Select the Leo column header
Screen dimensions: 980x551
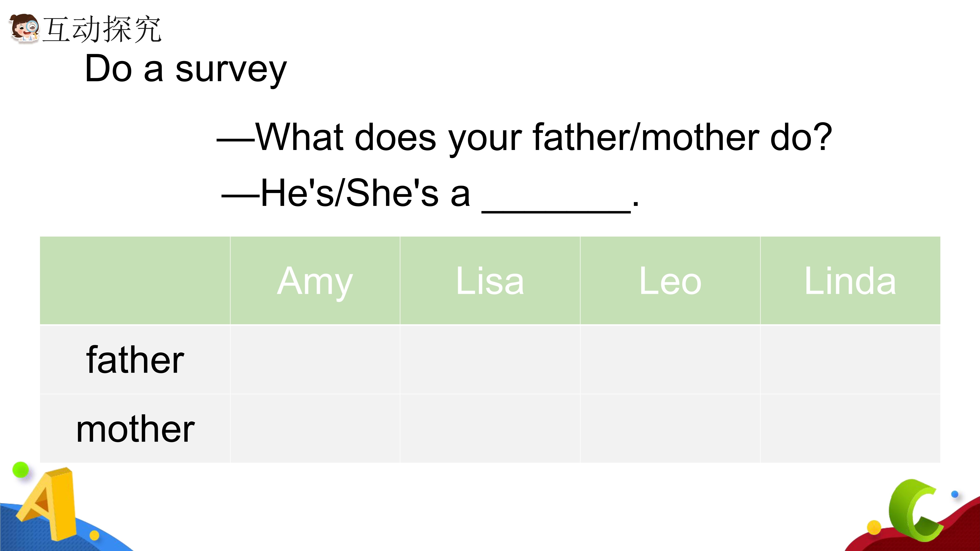coord(670,281)
